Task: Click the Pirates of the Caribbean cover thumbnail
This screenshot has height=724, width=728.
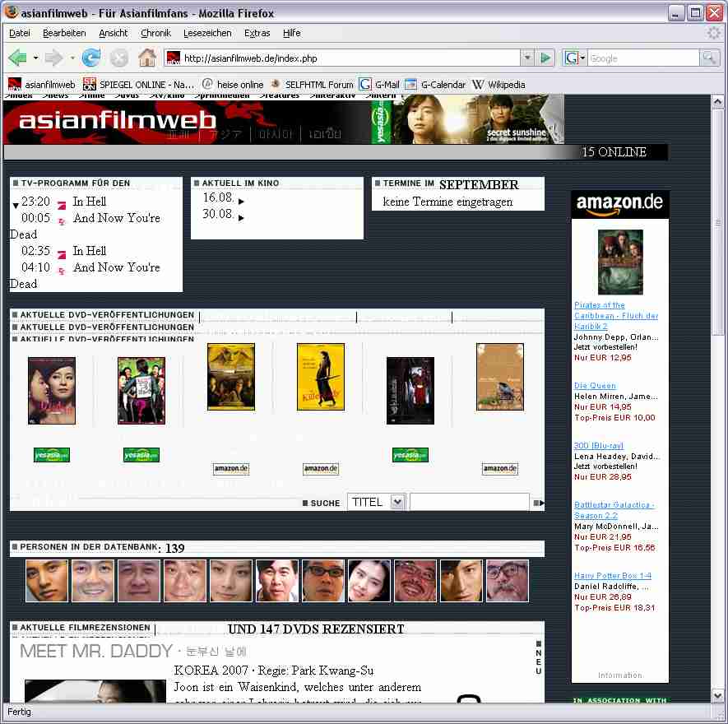Action: [620, 262]
